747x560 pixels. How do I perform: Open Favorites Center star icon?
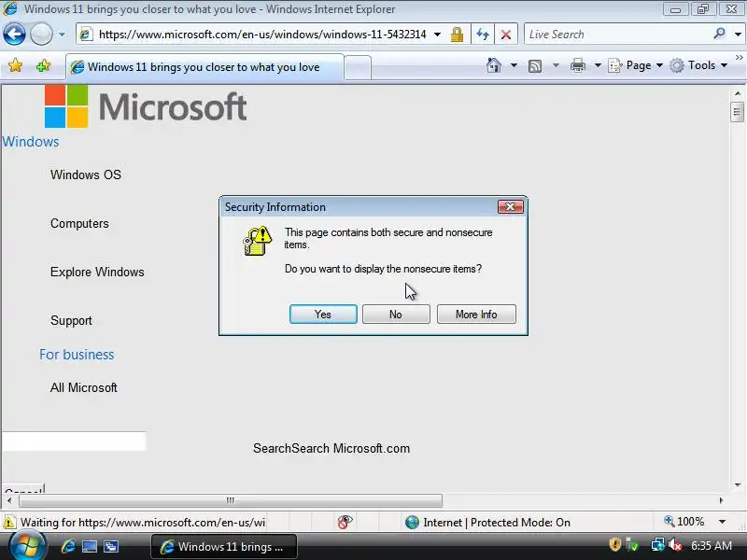15,65
